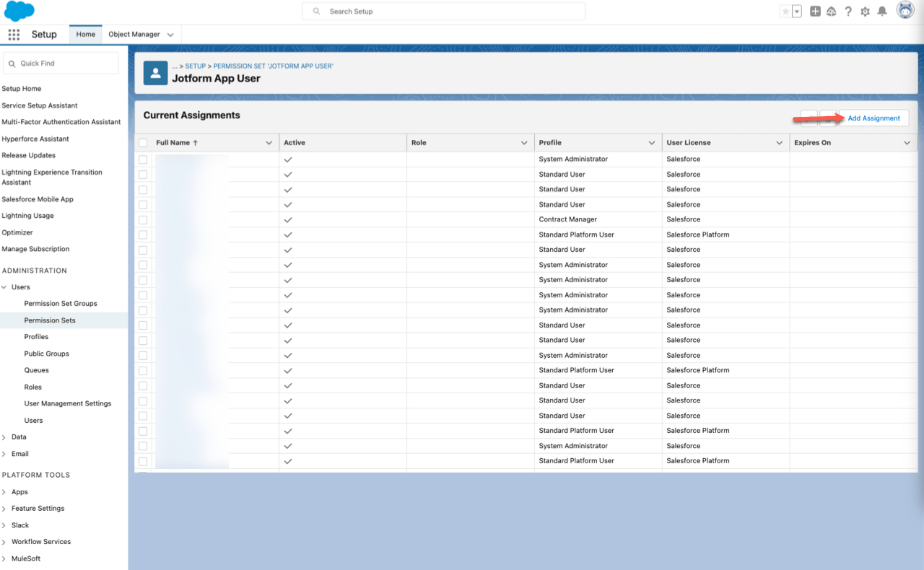Viewport: 924px width, 570px height.
Task: Open Full Name column actions chevron
Action: [x=269, y=143]
